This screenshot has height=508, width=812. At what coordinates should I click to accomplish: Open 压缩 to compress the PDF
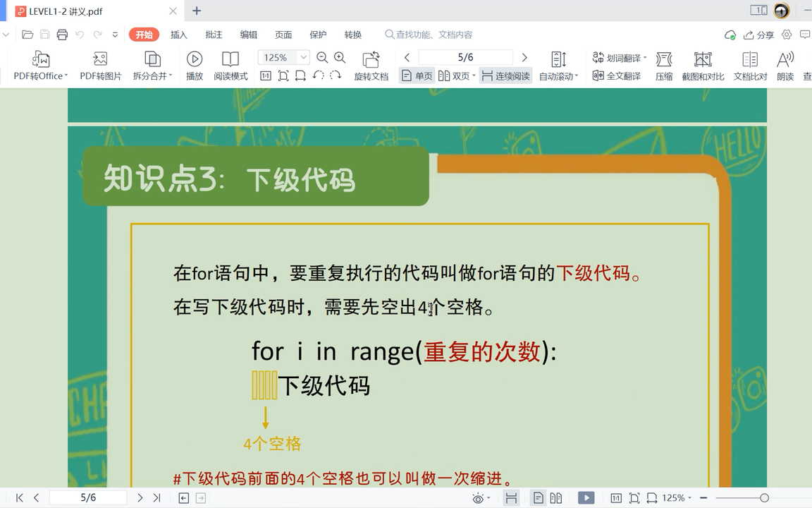coord(663,65)
